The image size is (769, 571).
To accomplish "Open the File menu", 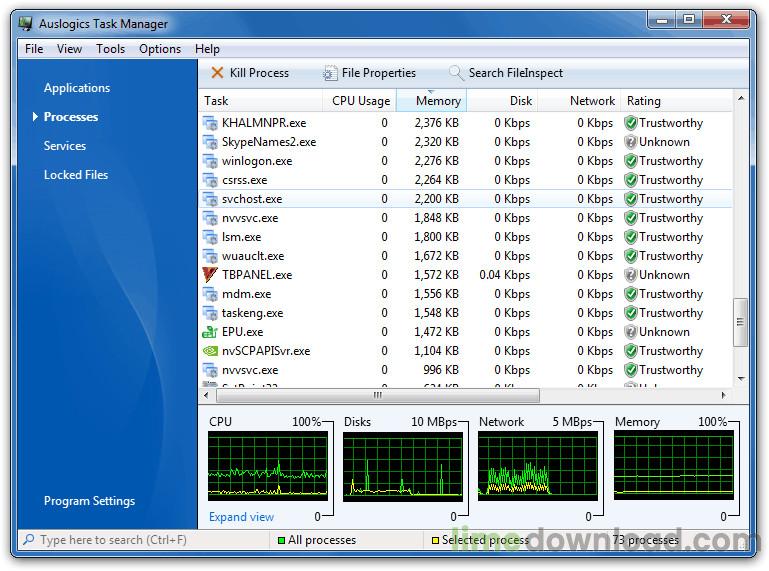I will point(34,49).
